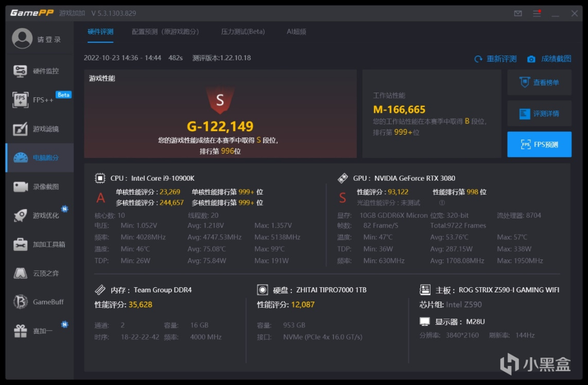This screenshot has width=588, height=385.
Task: Click the 主板 motherboard icon
Action: 425,290
